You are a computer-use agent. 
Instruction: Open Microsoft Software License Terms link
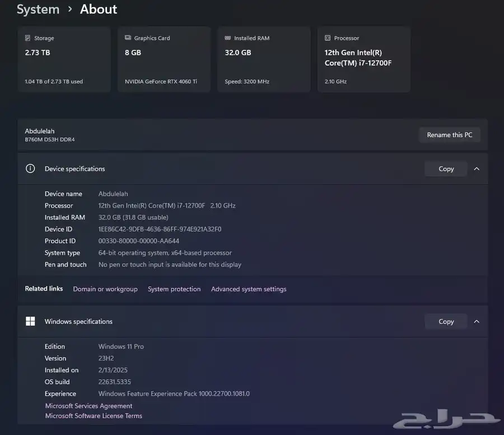click(94, 416)
